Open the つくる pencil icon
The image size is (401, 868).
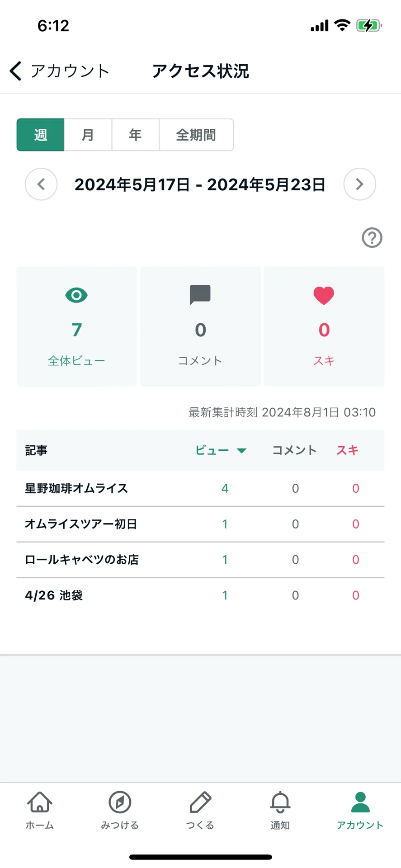point(200,802)
